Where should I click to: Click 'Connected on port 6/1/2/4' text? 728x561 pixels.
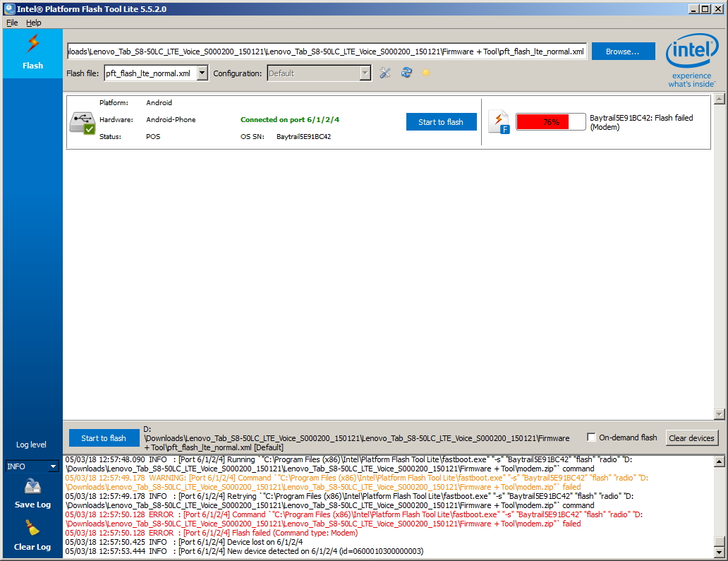pyautogui.click(x=290, y=120)
